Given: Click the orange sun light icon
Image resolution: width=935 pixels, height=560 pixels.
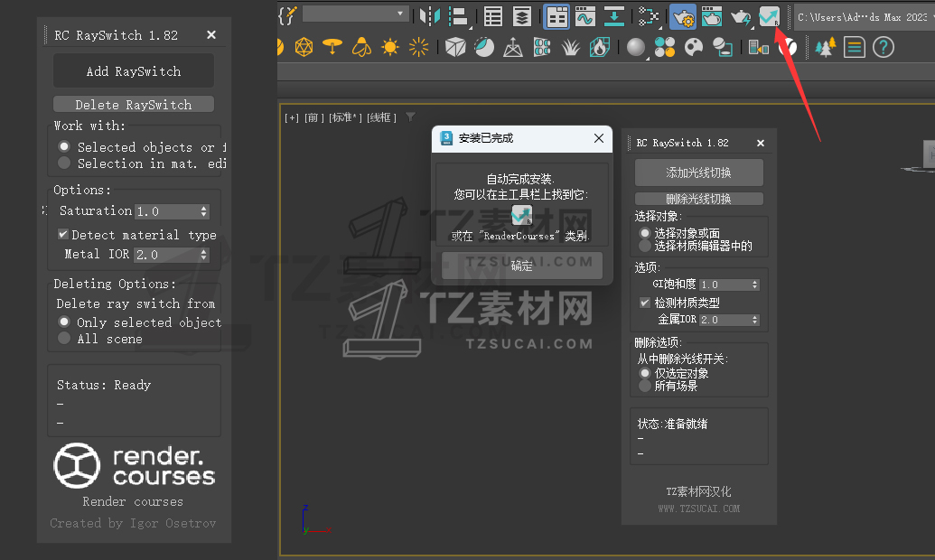Looking at the screenshot, I should (390, 47).
